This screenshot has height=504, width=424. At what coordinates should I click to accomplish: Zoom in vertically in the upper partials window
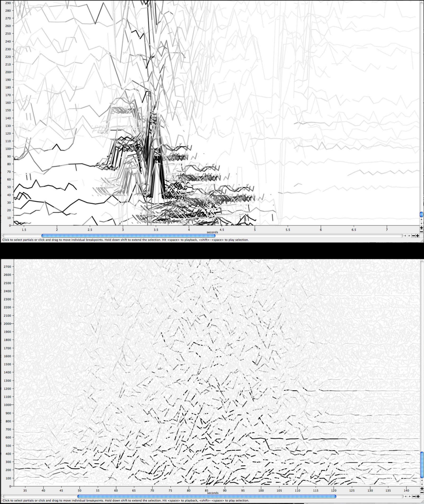(422, 228)
